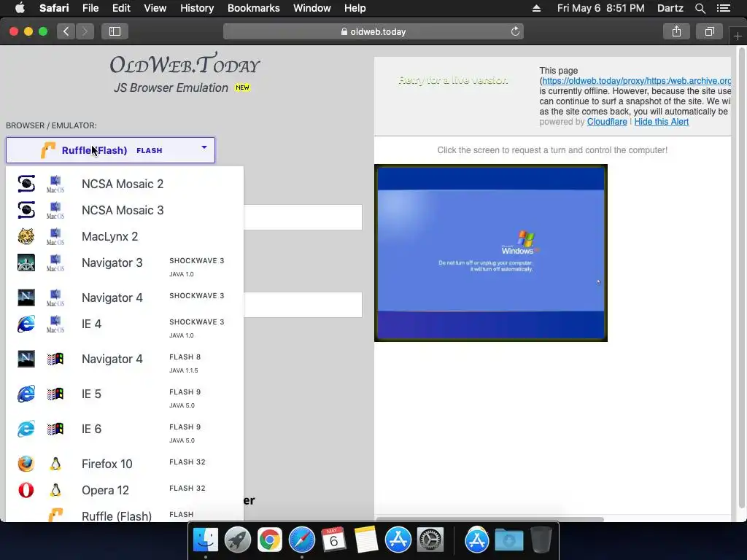Choose IE 6 browser option
The width and height of the screenshot is (747, 560).
pyautogui.click(x=124, y=433)
